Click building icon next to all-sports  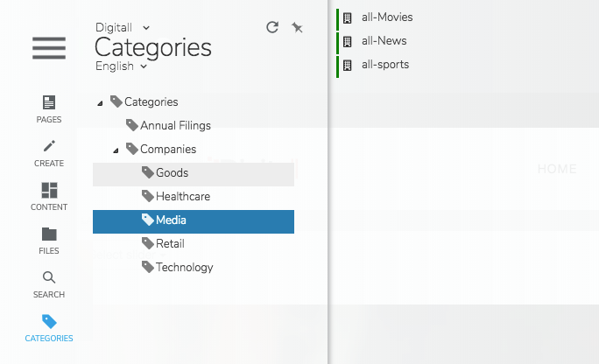click(347, 66)
